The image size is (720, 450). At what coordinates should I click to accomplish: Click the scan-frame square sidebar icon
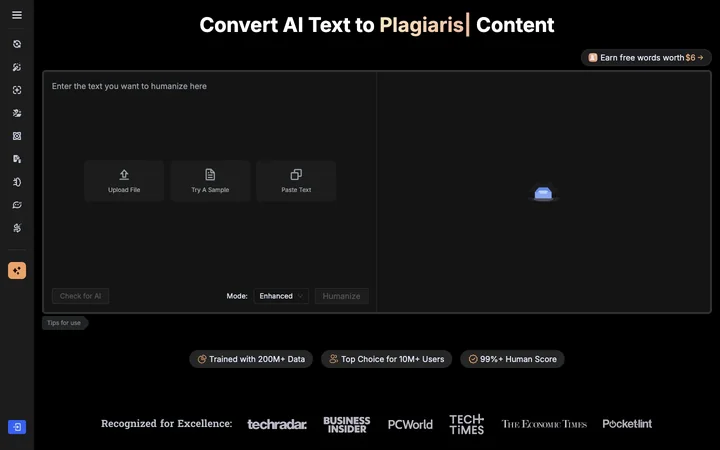pyautogui.click(x=17, y=90)
